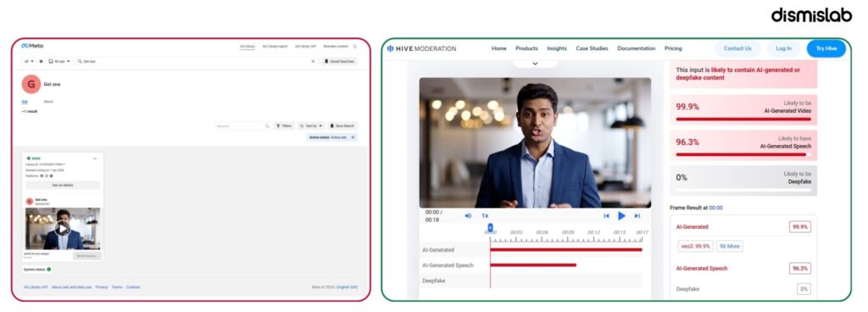Open Insights in Hive navigation
The height and width of the screenshot is (312, 868).
[x=557, y=48]
